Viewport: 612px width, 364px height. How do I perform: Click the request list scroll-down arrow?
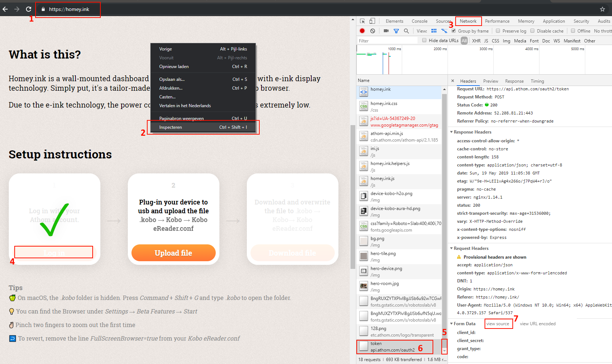[444, 351]
